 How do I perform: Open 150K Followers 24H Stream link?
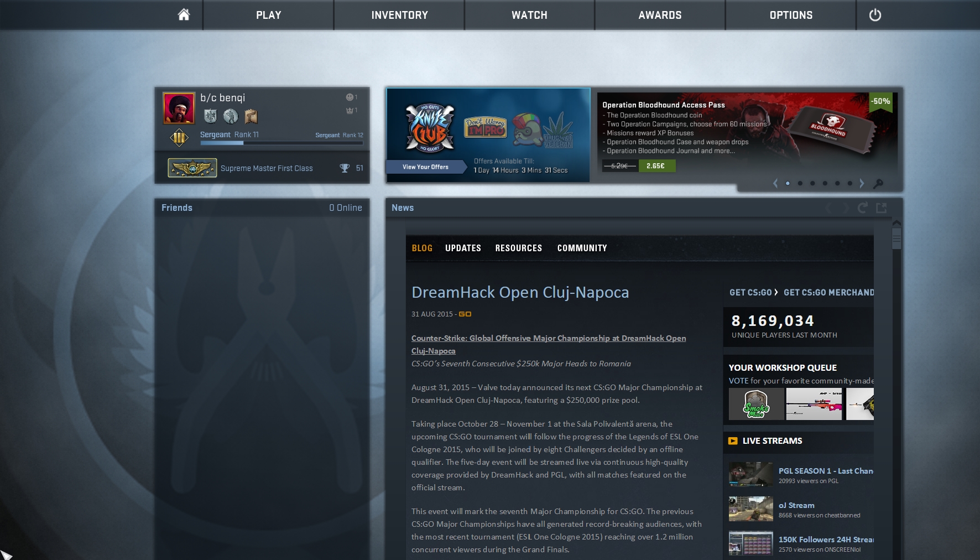pos(826,540)
